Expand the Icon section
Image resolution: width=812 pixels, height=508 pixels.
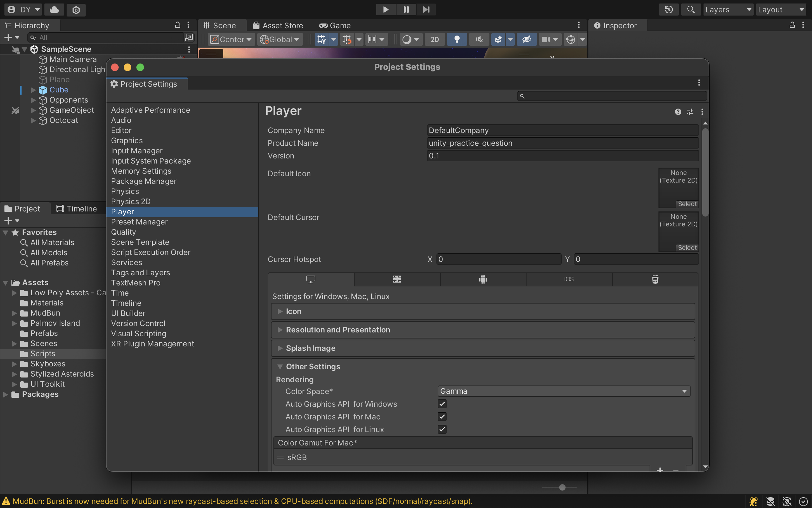[x=482, y=311]
